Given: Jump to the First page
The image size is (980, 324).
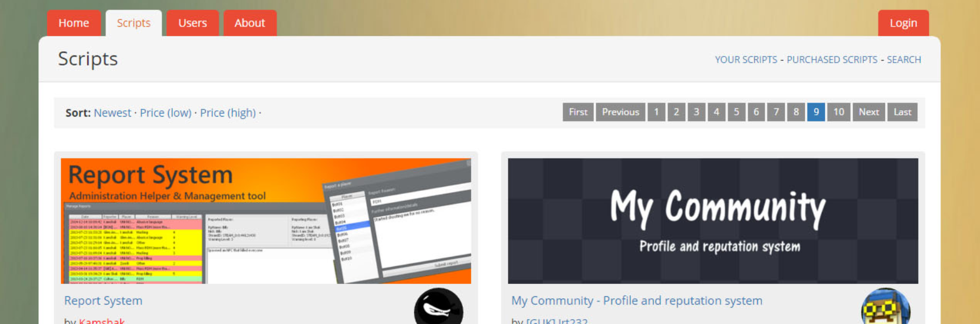Looking at the screenshot, I should 578,112.
